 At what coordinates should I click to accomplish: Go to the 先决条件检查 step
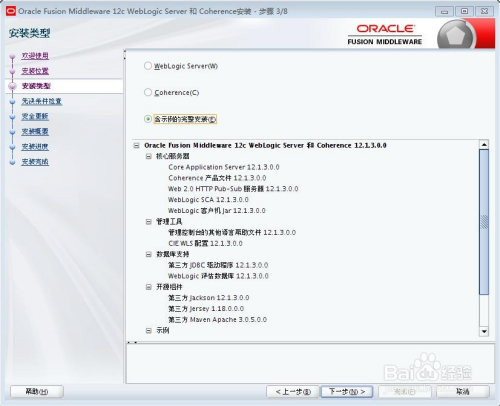click(42, 101)
